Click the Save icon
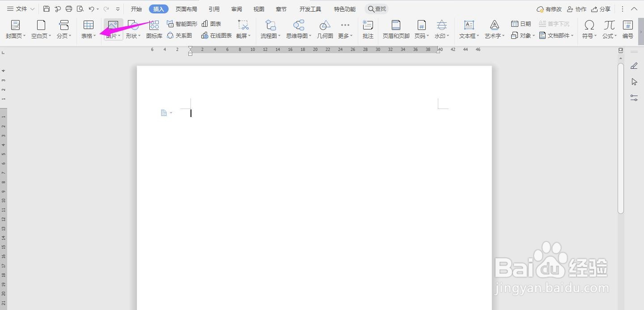The image size is (644, 310). 47,9
